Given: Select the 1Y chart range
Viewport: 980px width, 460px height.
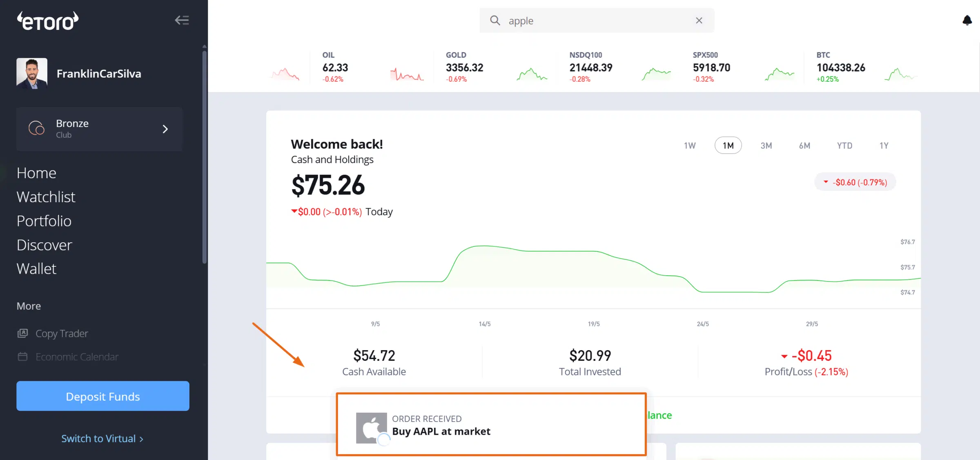Looking at the screenshot, I should [884, 145].
